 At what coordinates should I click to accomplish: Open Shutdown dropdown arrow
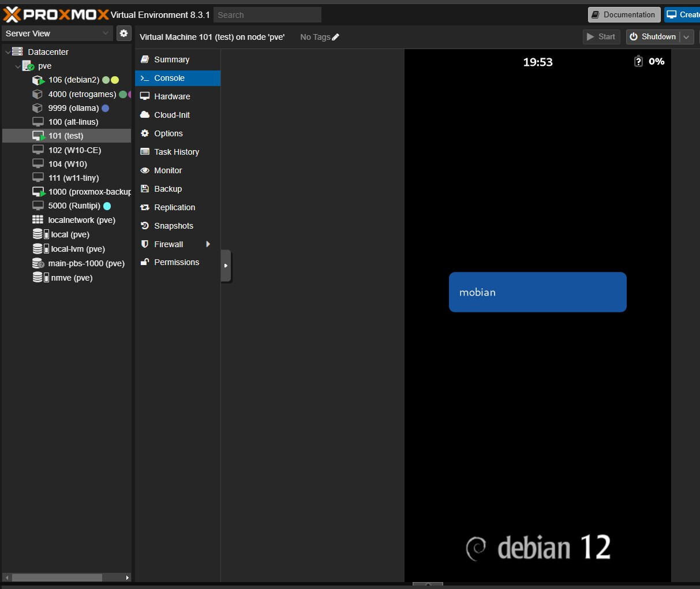click(x=686, y=37)
